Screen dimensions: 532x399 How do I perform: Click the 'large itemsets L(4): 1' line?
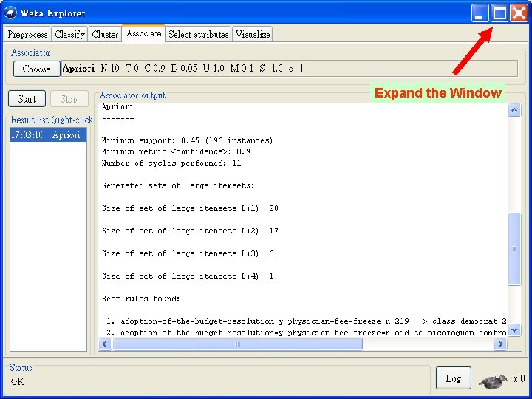(188, 276)
